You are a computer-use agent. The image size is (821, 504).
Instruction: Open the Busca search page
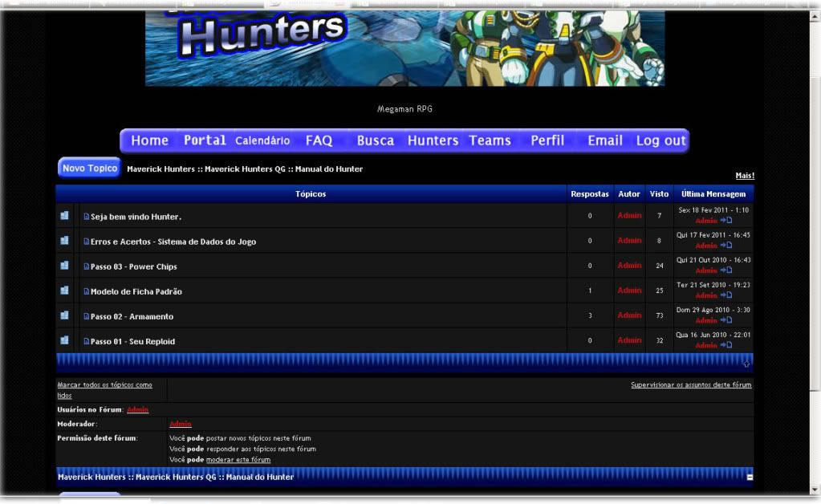(x=376, y=140)
